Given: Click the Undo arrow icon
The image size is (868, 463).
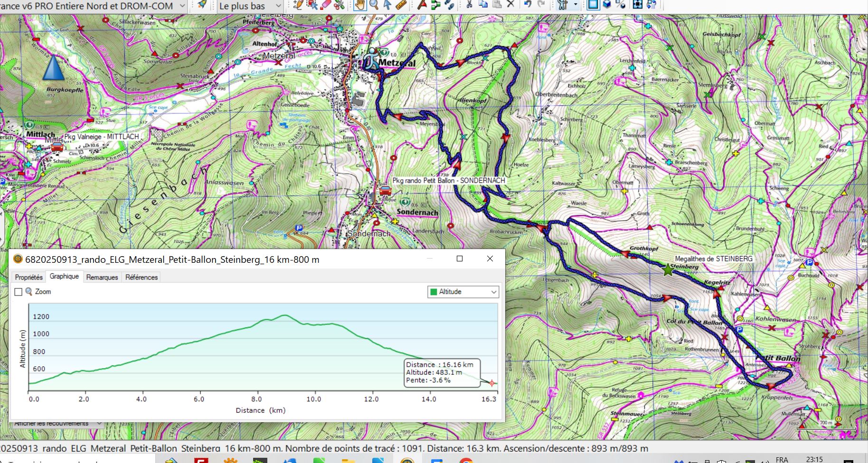Looking at the screenshot, I should tap(528, 5).
